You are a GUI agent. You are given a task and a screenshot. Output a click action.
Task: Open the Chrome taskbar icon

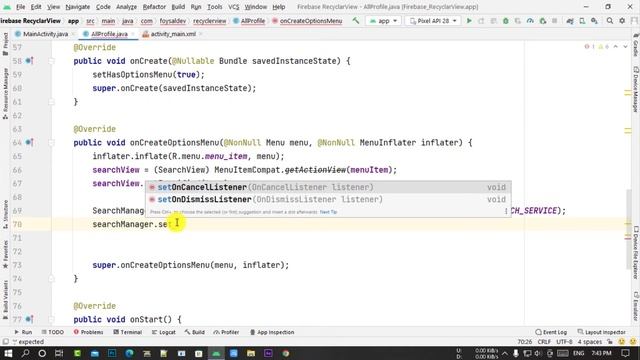pos(285,353)
